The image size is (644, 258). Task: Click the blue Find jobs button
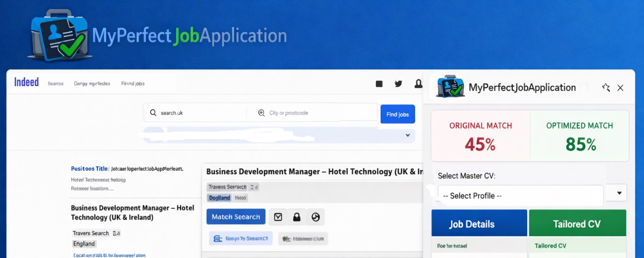pyautogui.click(x=397, y=114)
